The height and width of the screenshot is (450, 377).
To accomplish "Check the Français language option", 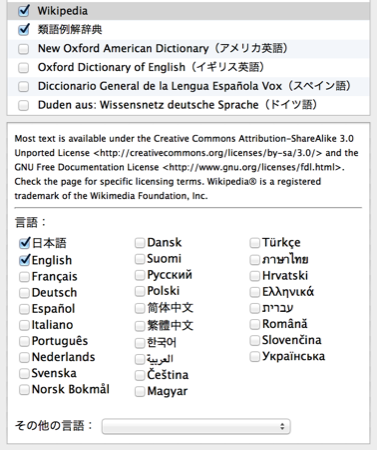I will point(24,277).
